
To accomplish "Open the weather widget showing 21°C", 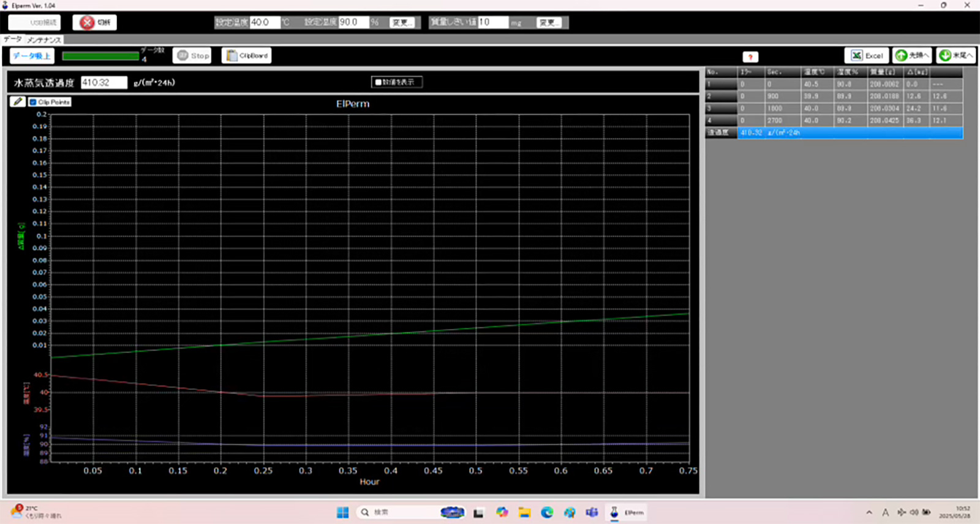I will pos(36,512).
